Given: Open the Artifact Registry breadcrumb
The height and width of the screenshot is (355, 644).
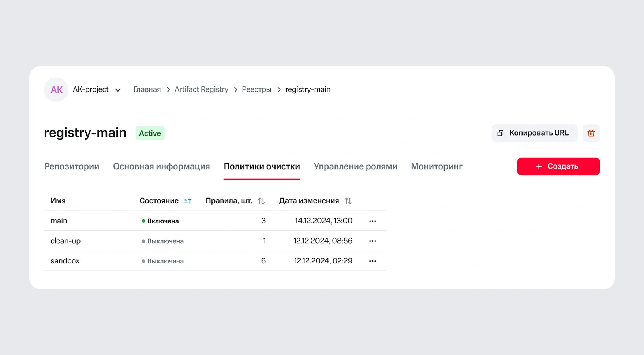Looking at the screenshot, I should click(x=201, y=90).
